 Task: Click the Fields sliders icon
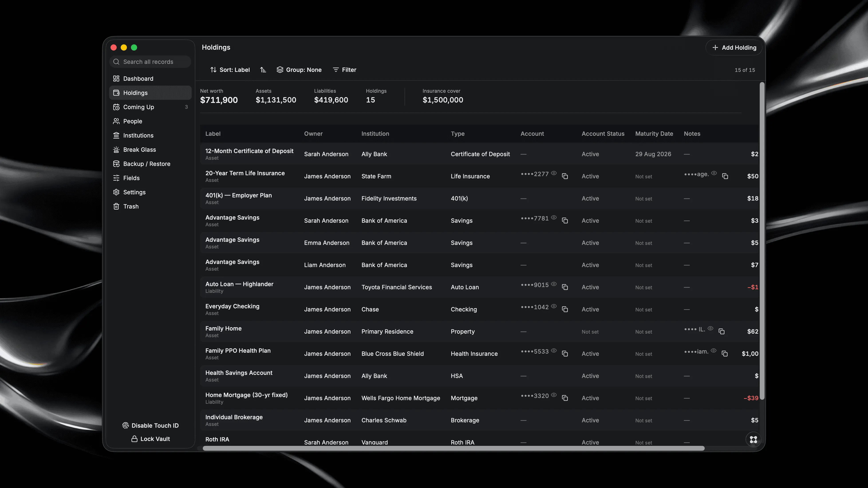point(116,178)
